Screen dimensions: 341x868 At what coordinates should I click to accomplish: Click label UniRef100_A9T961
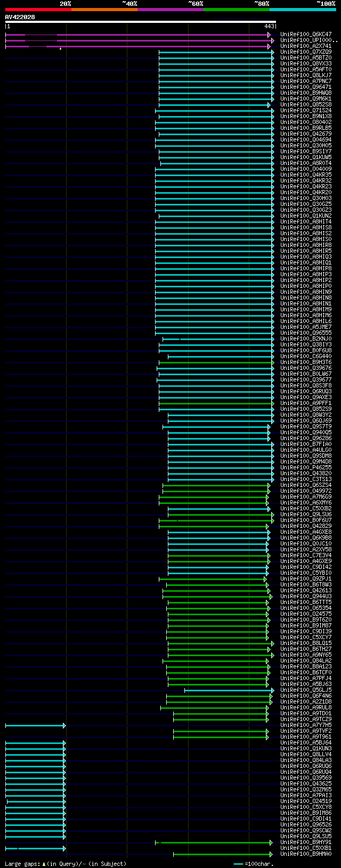pos(306,737)
